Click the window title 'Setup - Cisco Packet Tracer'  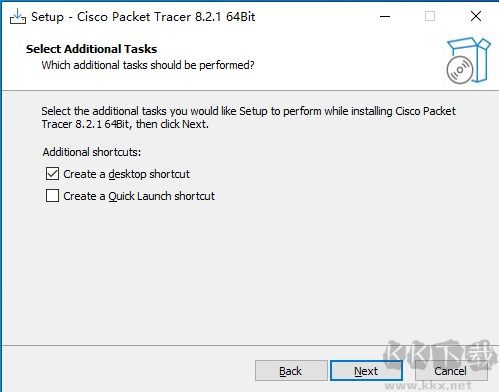coord(143,17)
